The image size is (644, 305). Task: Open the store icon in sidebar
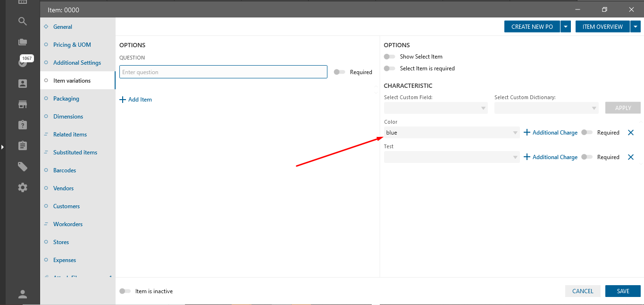[22, 104]
